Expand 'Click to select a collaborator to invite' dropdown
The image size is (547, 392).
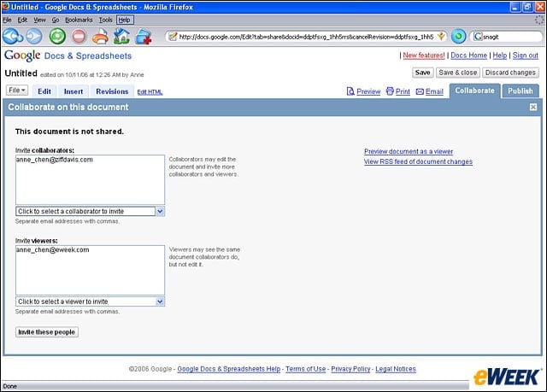pos(160,211)
